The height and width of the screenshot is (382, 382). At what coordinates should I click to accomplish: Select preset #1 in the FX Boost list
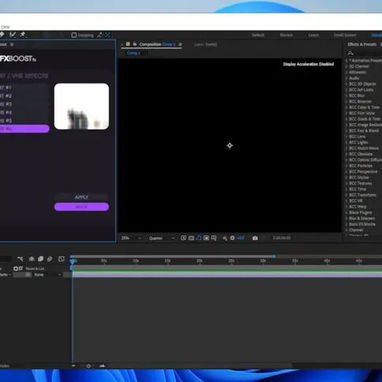[x=23, y=88]
